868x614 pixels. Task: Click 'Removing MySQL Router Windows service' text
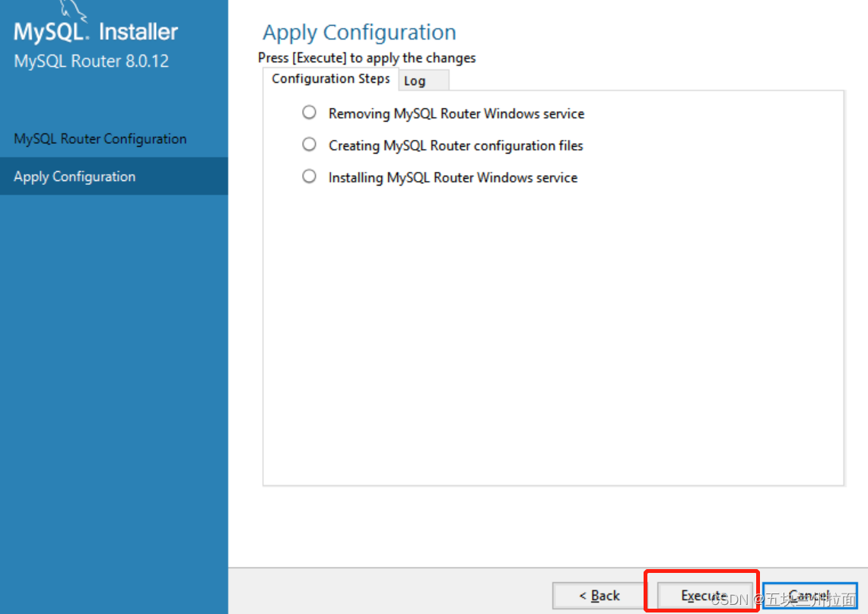456,113
